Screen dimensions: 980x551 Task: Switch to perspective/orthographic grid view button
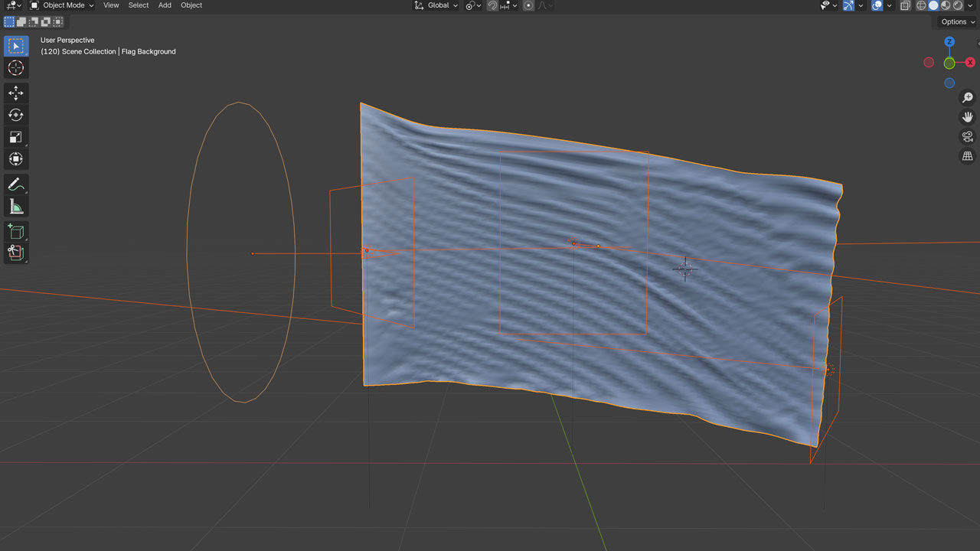click(x=968, y=156)
